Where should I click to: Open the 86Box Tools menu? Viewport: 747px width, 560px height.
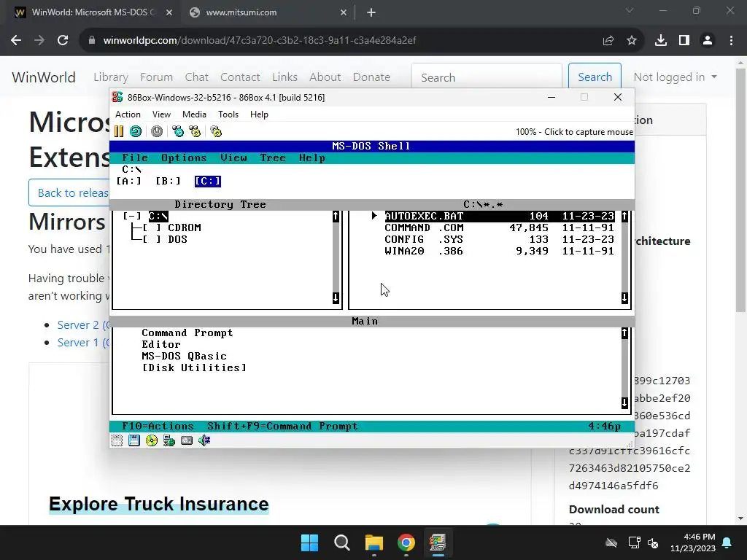pyautogui.click(x=228, y=114)
